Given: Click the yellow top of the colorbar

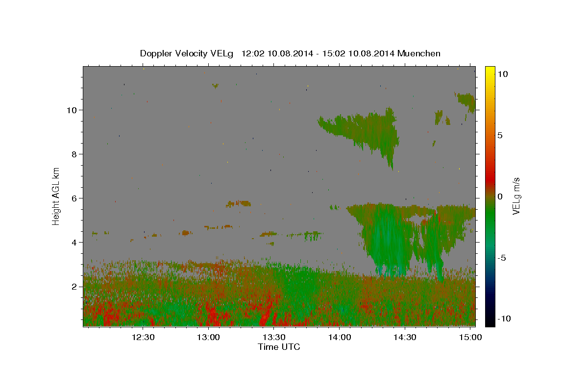Looking at the screenshot, I should point(490,71).
